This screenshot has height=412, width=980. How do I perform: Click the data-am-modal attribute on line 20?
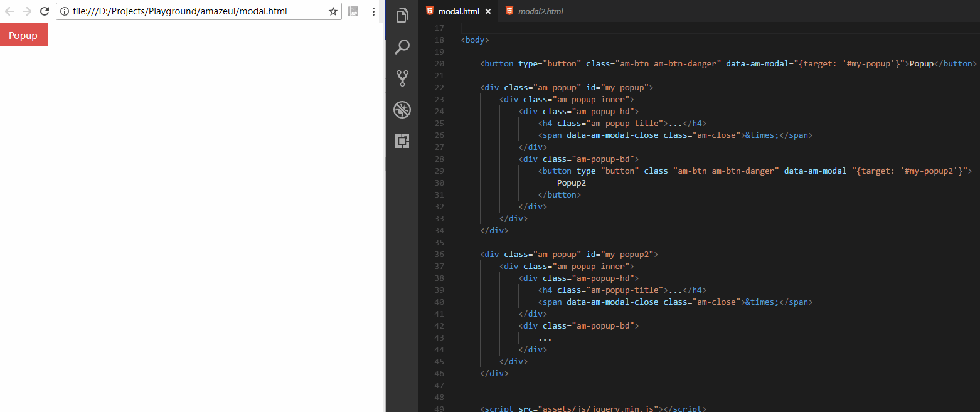(x=757, y=63)
